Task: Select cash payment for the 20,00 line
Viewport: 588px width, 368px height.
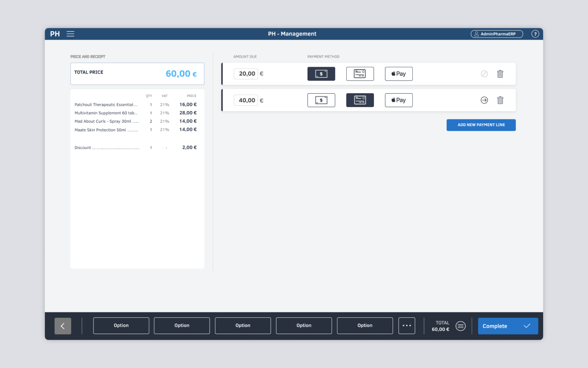Action: tap(321, 74)
